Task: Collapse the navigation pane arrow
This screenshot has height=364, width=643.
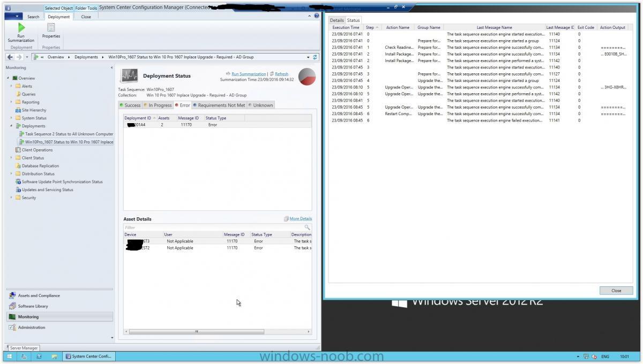Action: pos(111,68)
